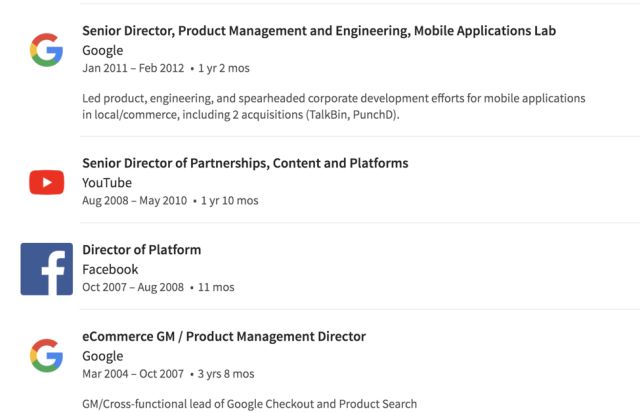Viewport: 640px width, 413px height.
Task: Click the Google Checkout and Product Search description
Action: coord(249,404)
